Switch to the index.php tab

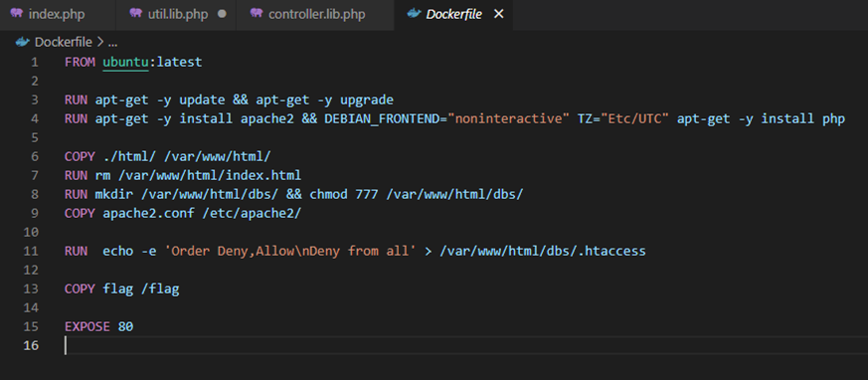point(58,14)
